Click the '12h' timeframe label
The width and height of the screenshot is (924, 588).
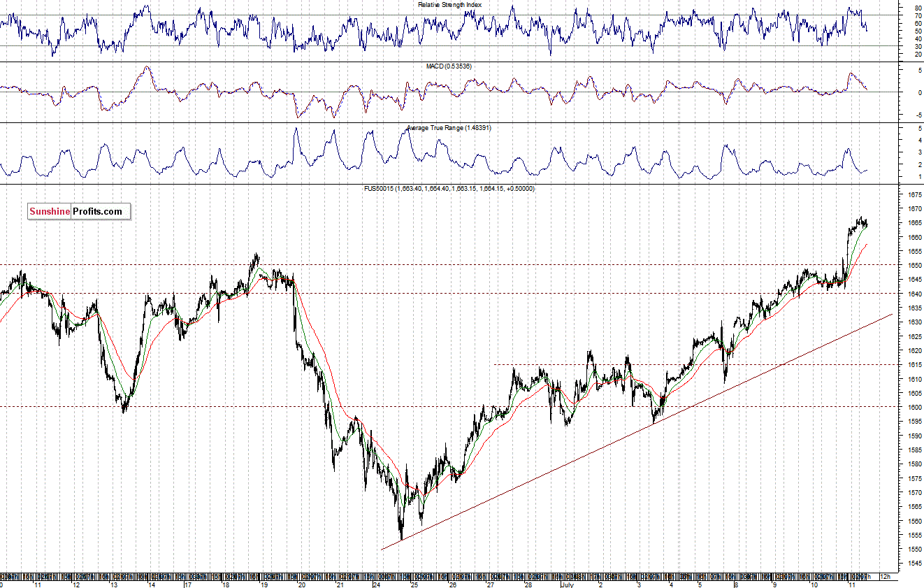[x=885, y=576]
